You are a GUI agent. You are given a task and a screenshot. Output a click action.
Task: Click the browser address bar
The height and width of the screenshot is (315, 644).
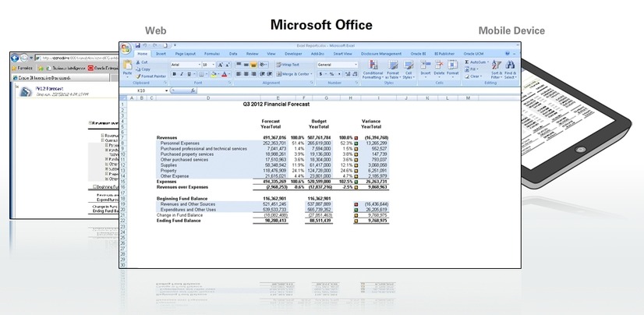coord(77,58)
